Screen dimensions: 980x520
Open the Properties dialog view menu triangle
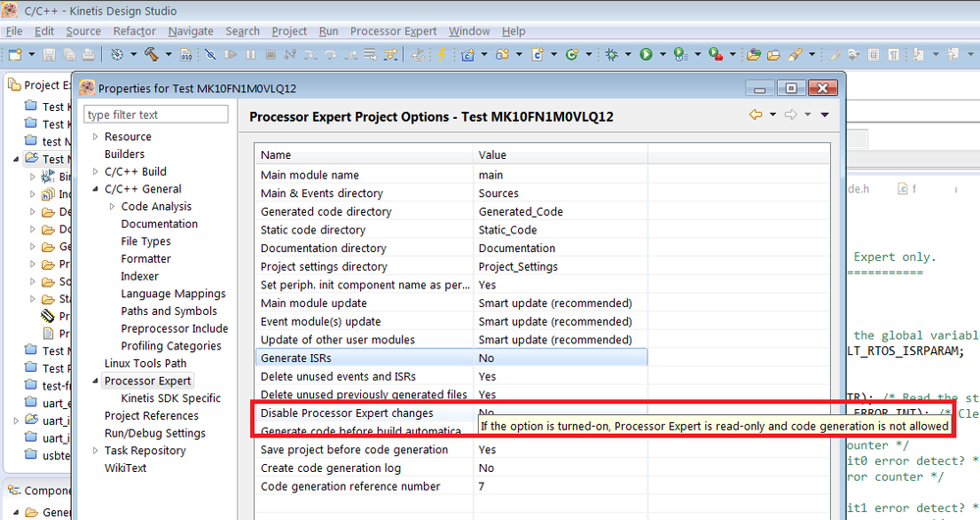coord(824,115)
